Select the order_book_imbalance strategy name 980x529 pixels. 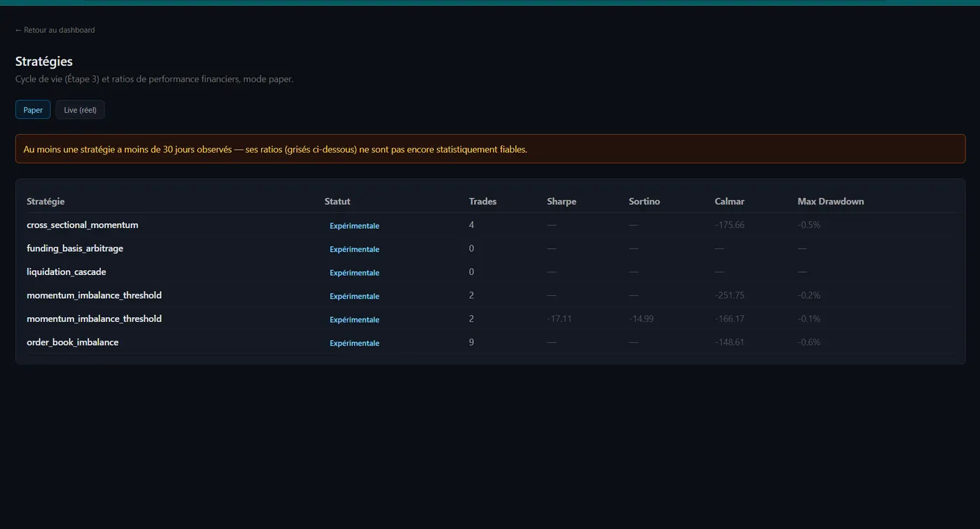(x=73, y=342)
